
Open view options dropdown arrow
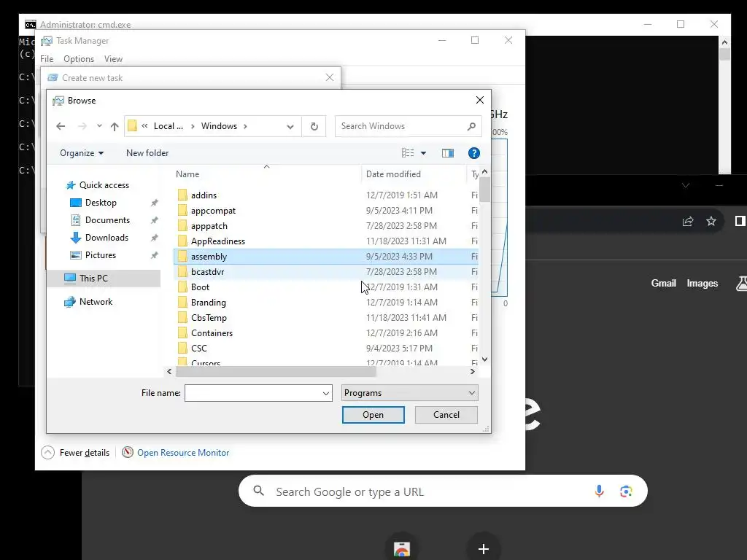click(424, 153)
